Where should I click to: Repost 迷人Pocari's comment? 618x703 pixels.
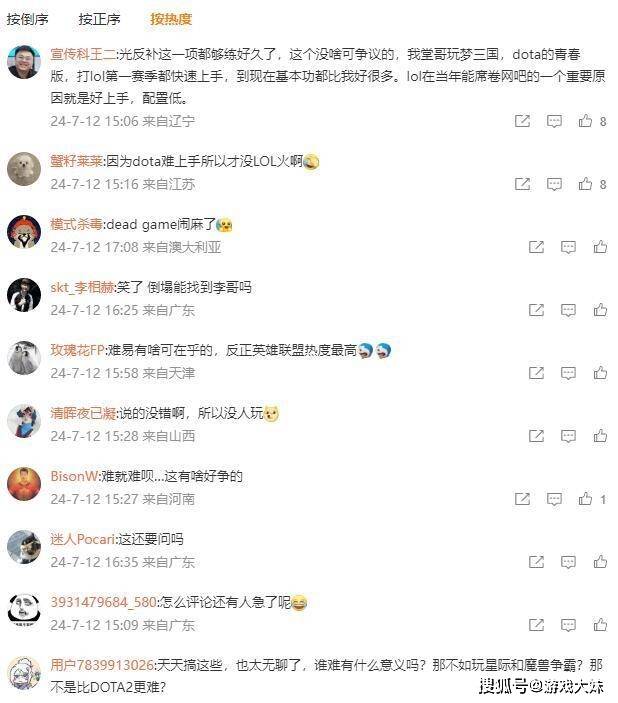[x=536, y=562]
